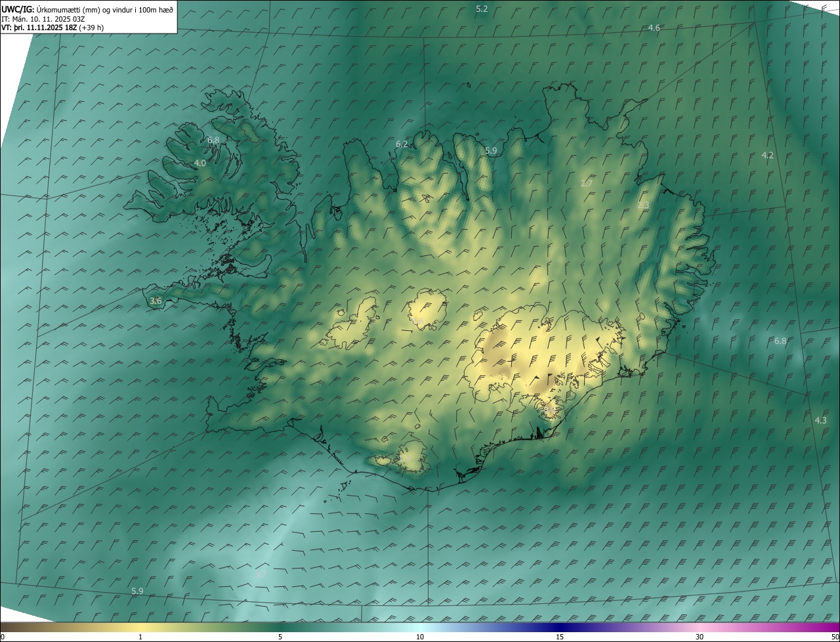
Task: Click the "6.2" value label on the map
Action: (x=402, y=144)
